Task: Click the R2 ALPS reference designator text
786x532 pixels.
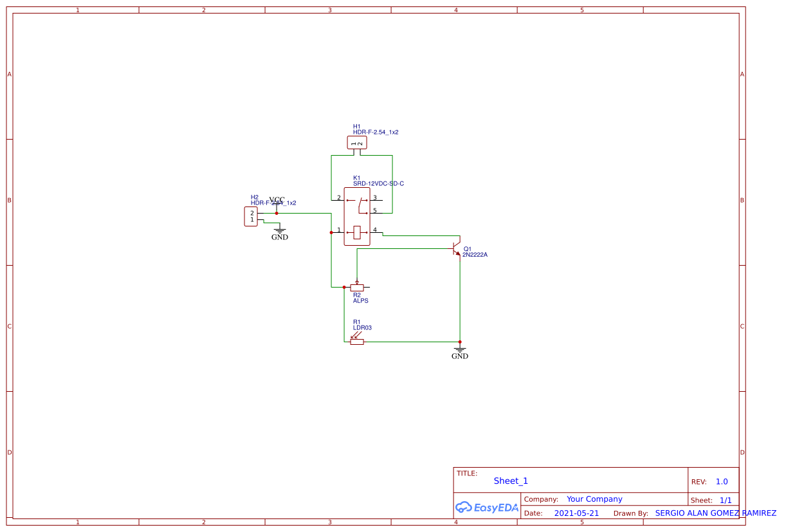Action: click(356, 294)
